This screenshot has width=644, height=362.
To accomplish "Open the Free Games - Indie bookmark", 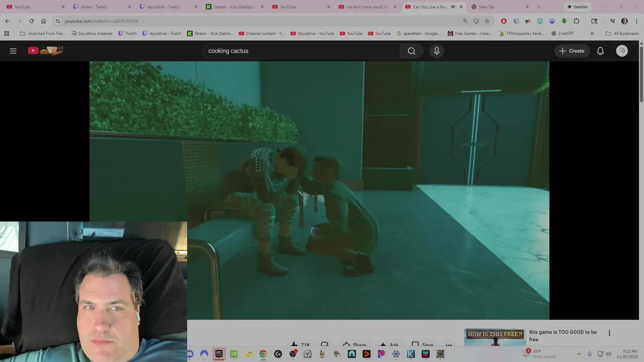I will pyautogui.click(x=469, y=34).
